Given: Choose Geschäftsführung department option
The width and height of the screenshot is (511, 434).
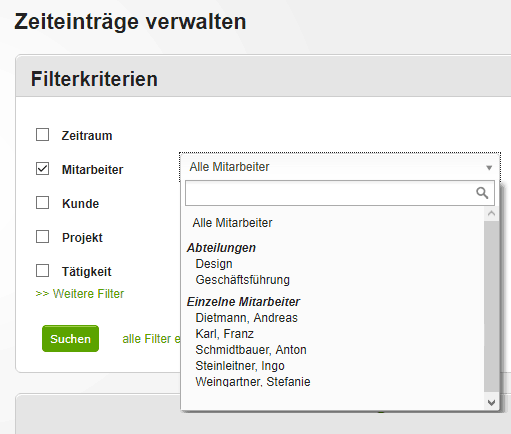Looking at the screenshot, I should click(242, 280).
